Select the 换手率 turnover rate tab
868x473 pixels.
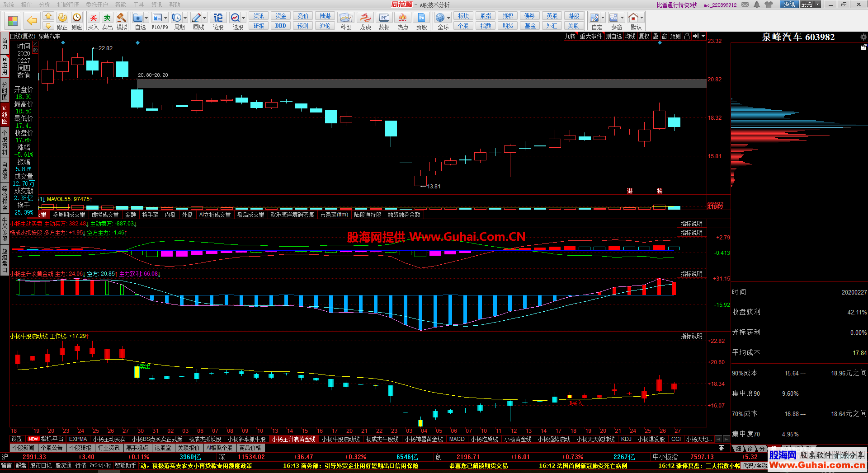[151, 215]
